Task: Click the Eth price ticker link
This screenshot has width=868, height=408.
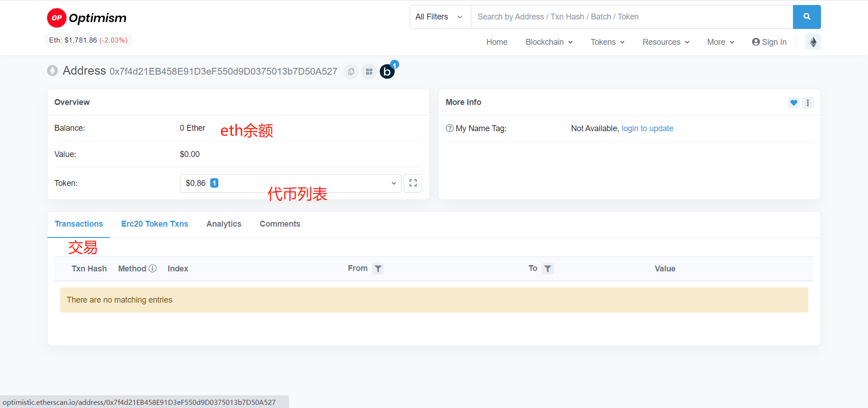Action: (88, 40)
